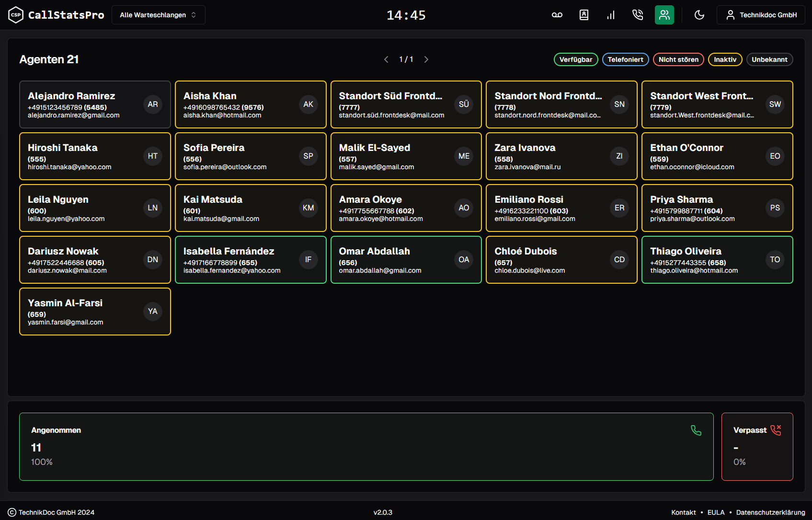
Task: Open the EULA footer link
Action: [x=716, y=512]
